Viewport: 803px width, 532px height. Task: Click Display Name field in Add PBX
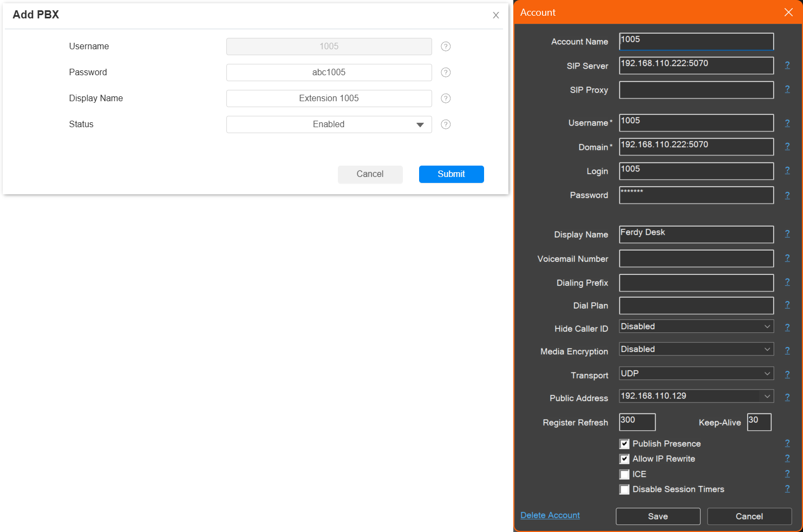(x=329, y=98)
